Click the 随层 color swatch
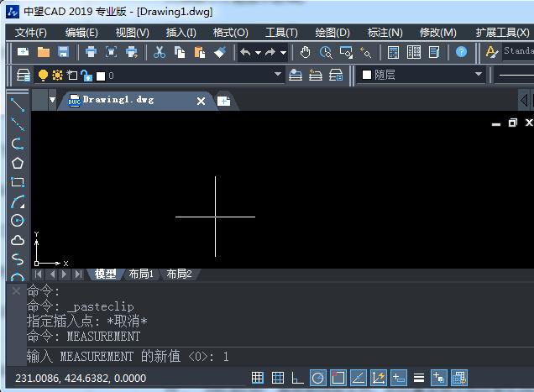This screenshot has height=392, width=534. [x=366, y=75]
